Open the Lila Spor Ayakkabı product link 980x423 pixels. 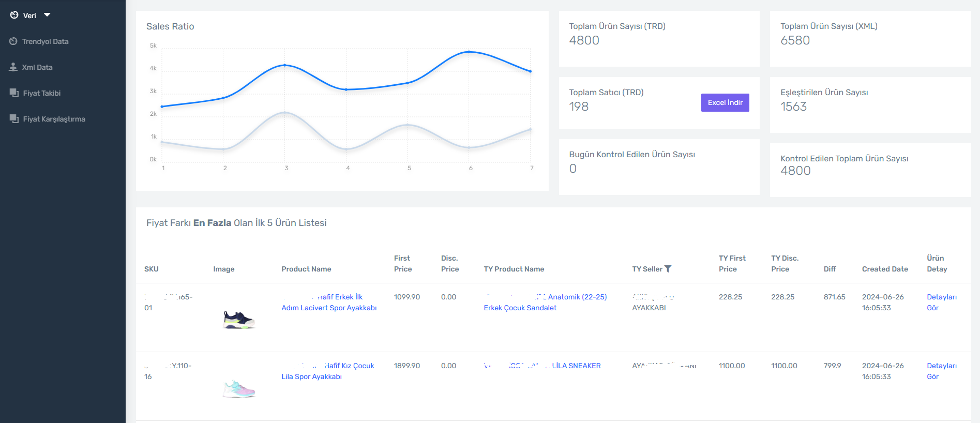coord(311,376)
